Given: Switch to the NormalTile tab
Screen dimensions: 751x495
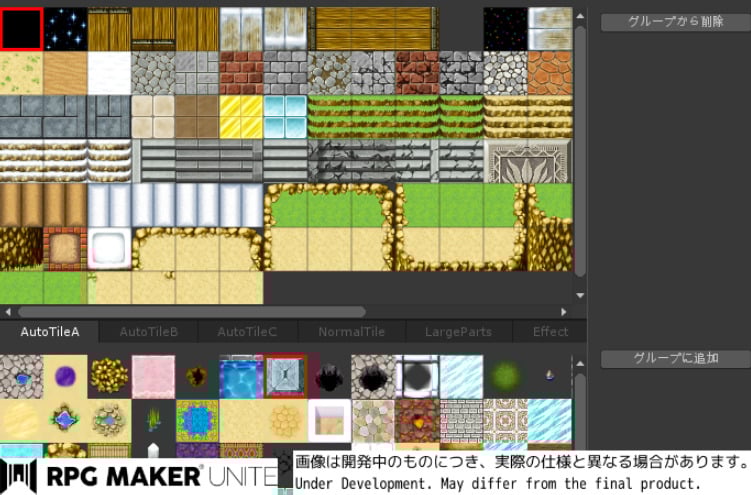Looking at the screenshot, I should point(352,332).
